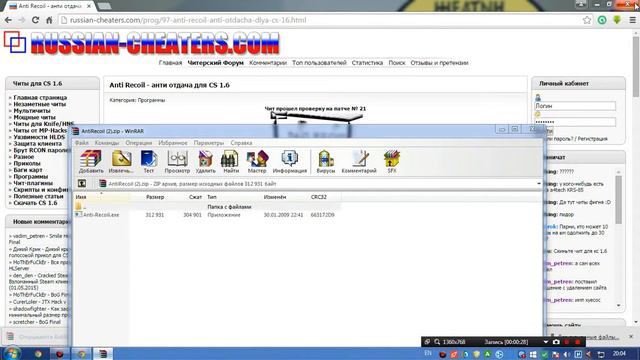Click the chat box scrollbar thumb
Image resolution: width=640 pixels, height=360 pixels.
pyautogui.click(x=618, y=200)
